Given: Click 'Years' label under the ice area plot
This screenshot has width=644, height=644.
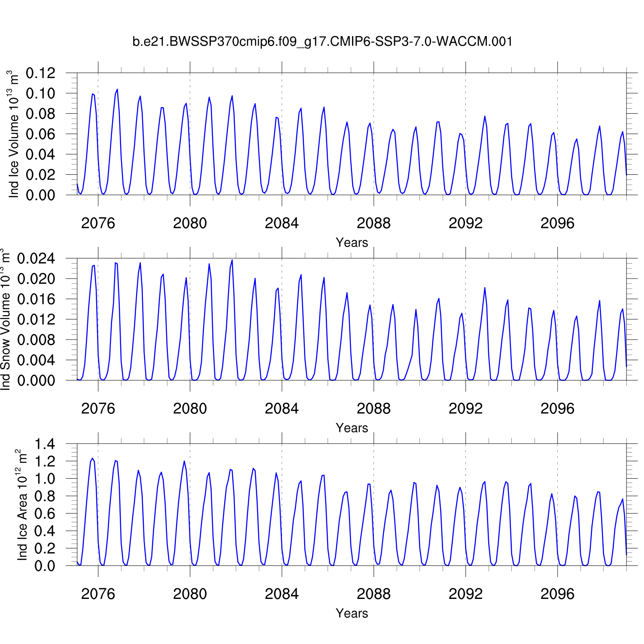Looking at the screenshot, I should pyautogui.click(x=352, y=614).
